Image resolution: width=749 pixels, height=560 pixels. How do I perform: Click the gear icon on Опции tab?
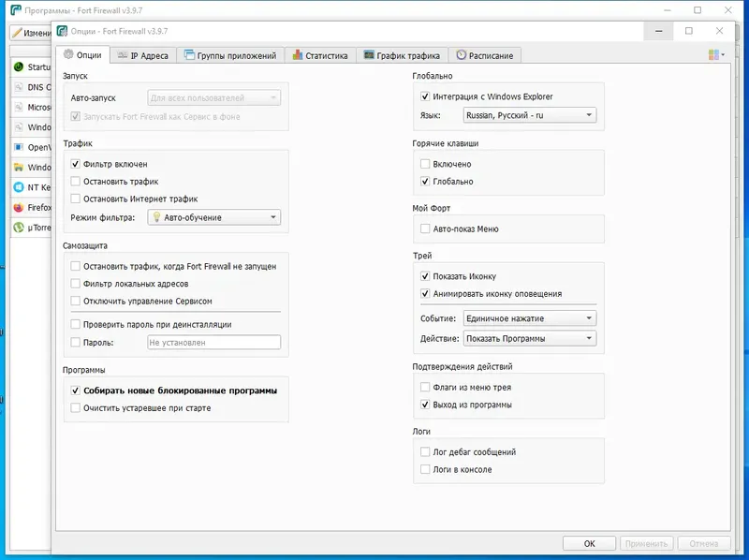68,54
